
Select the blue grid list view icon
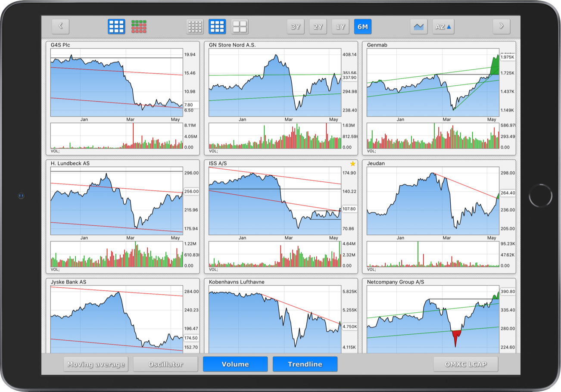pyautogui.click(x=116, y=26)
